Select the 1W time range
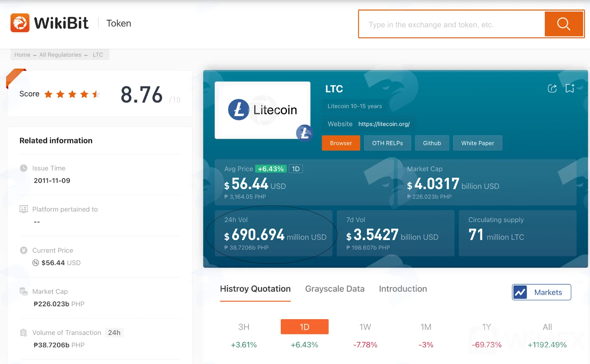Image resolution: width=590 pixels, height=364 pixels. click(365, 327)
